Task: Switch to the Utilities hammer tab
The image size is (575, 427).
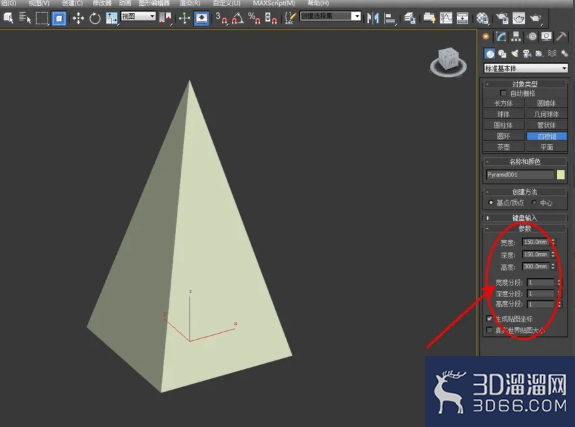Action: pyautogui.click(x=561, y=36)
